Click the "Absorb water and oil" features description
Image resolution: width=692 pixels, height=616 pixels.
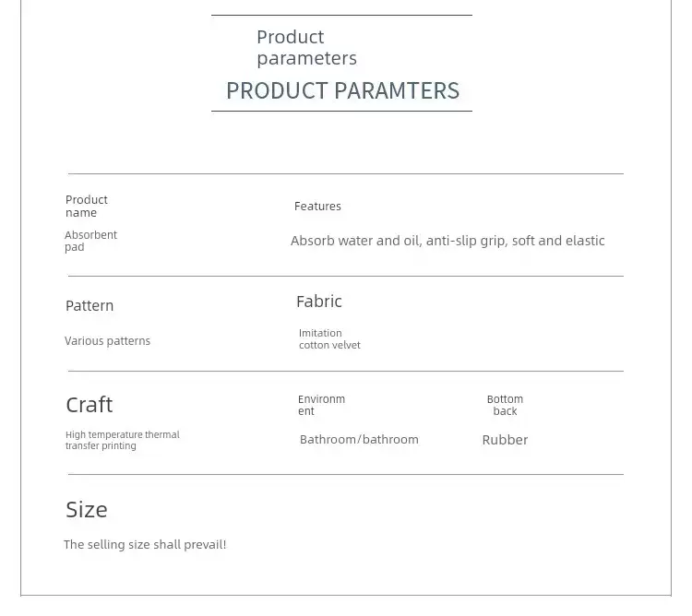447,241
